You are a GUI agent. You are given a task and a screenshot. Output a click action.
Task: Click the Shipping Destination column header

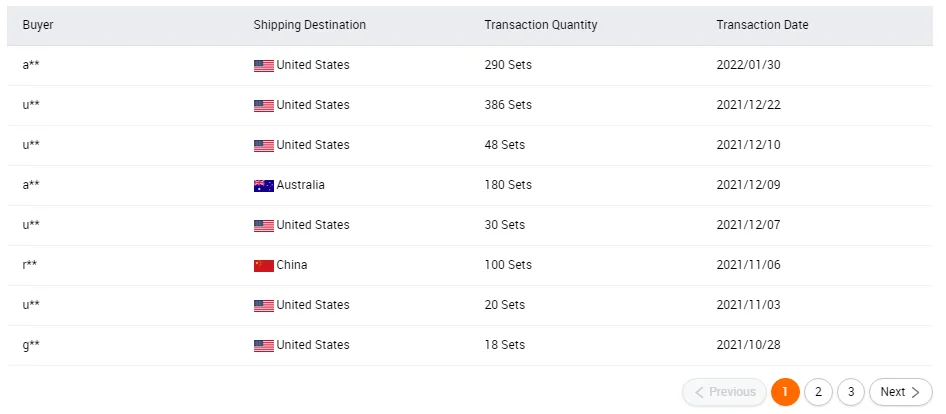click(309, 25)
